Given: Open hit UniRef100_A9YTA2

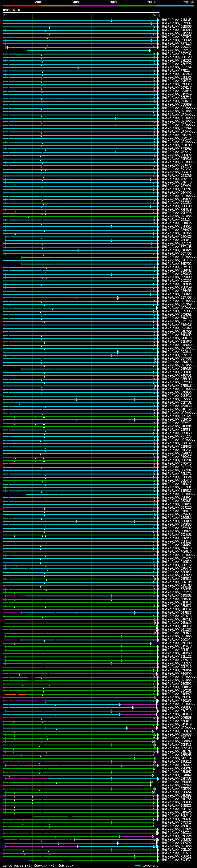Looking at the screenshot, I should 177,54.
